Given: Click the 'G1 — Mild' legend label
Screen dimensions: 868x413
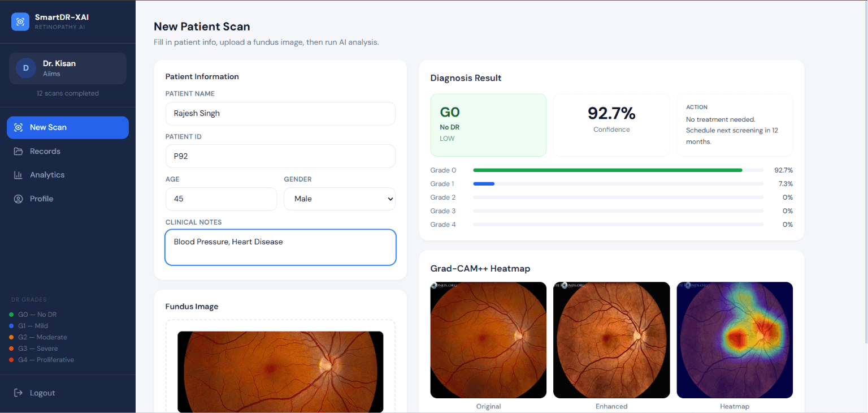Looking at the screenshot, I should [33, 326].
